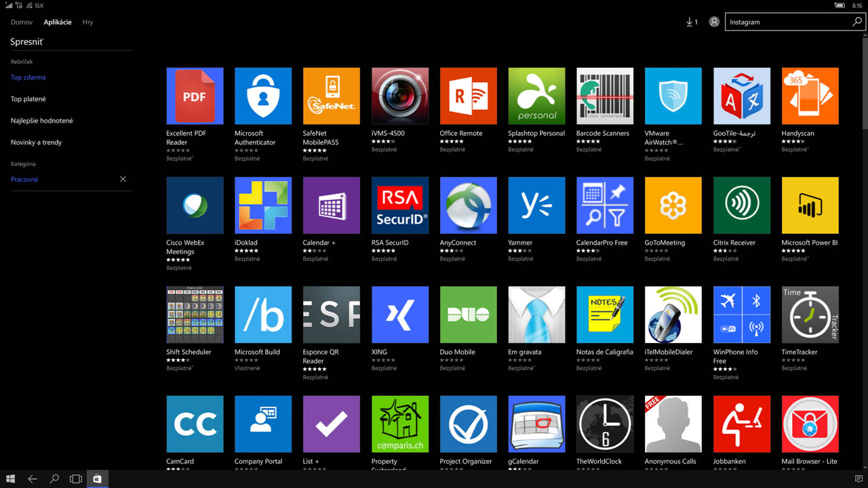The height and width of the screenshot is (488, 868).
Task: Go to the Domov tab
Action: 22,22
